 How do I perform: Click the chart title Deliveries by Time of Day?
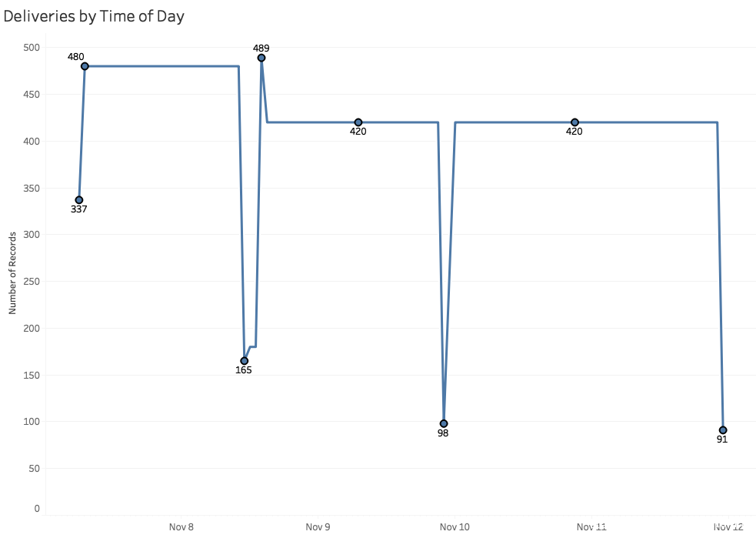(x=94, y=15)
